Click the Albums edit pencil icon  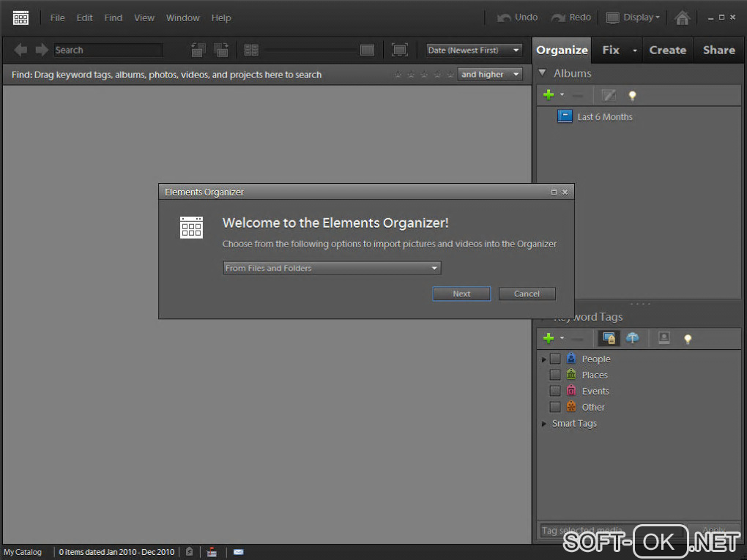tap(609, 95)
